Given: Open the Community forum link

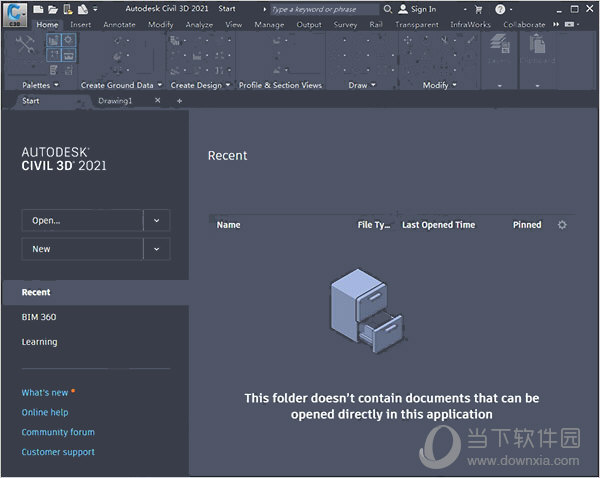Looking at the screenshot, I should [58, 432].
